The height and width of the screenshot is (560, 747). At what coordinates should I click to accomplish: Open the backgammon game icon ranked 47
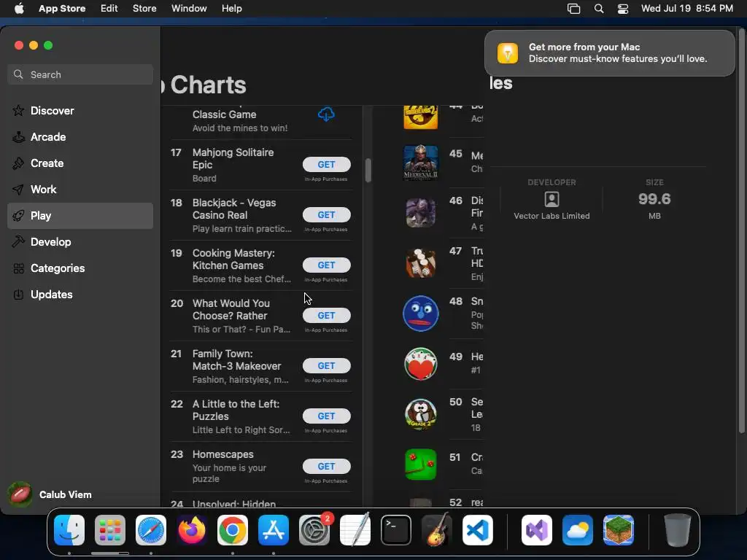[421, 262]
